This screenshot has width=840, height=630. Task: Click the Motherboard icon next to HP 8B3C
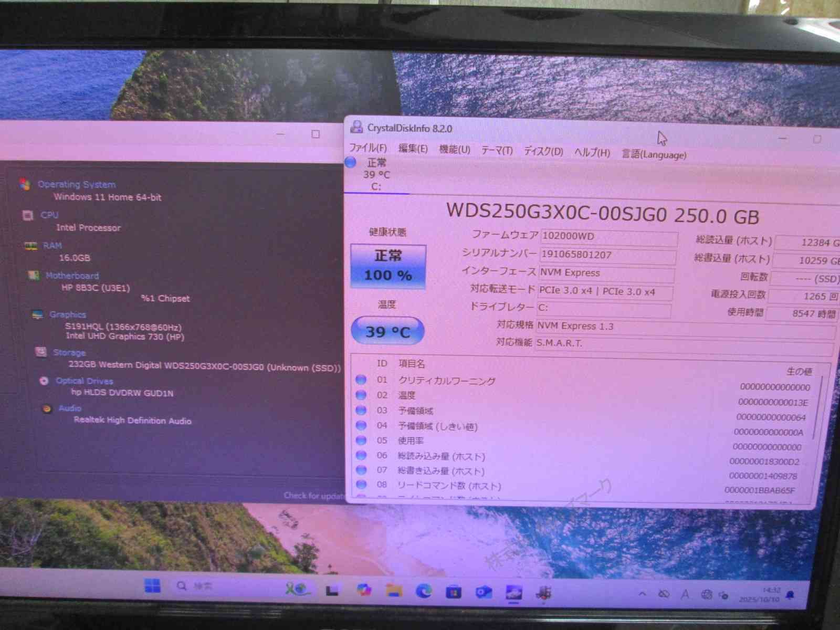coord(33,276)
